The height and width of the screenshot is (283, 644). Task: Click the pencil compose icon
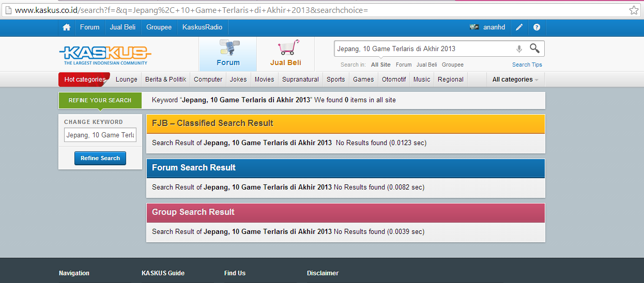pyautogui.click(x=519, y=27)
